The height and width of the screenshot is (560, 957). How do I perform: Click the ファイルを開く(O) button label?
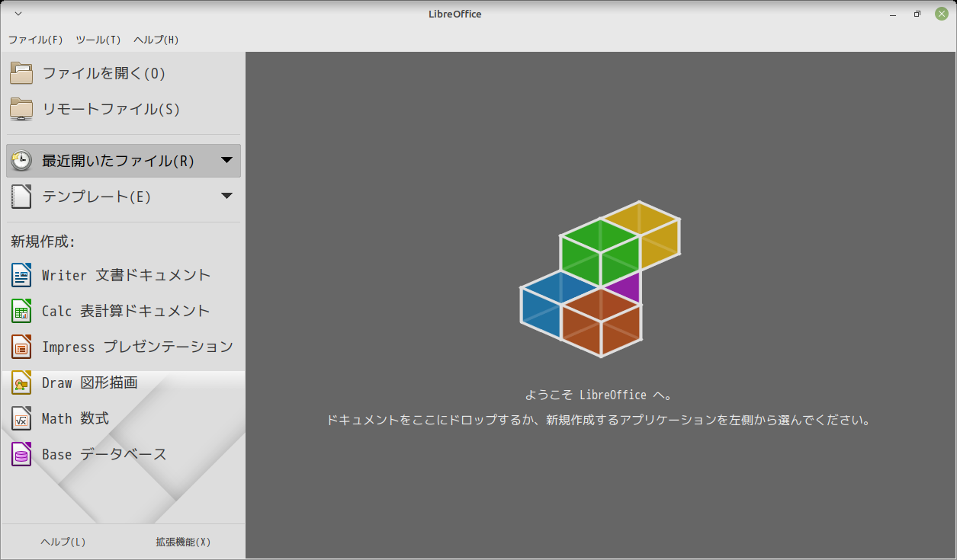tap(104, 73)
